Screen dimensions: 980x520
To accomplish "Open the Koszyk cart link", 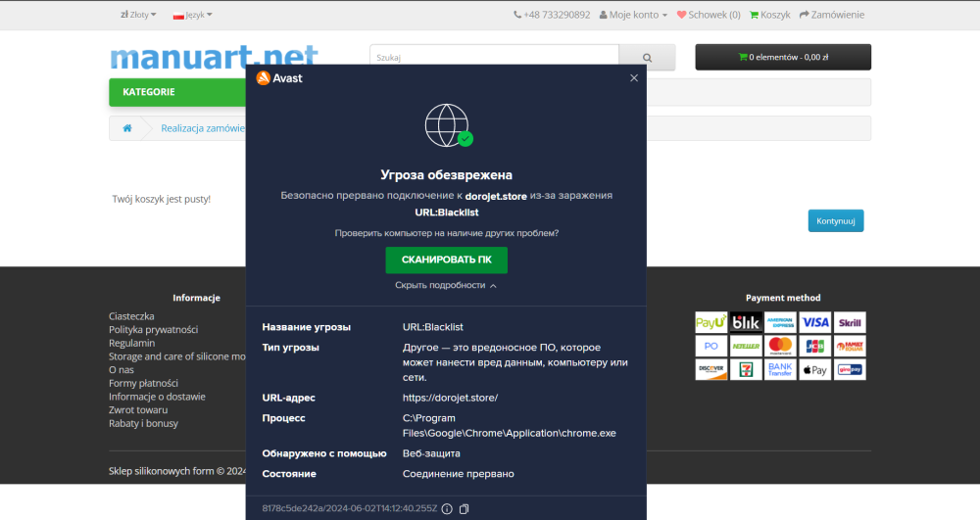I will point(770,15).
